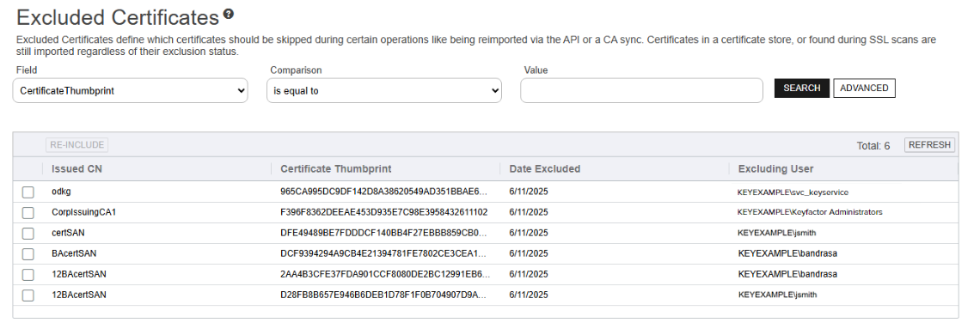Click the KEYEXAMPLE\svc_keyservice user cell
The height and width of the screenshot is (335, 980).
coord(793,192)
